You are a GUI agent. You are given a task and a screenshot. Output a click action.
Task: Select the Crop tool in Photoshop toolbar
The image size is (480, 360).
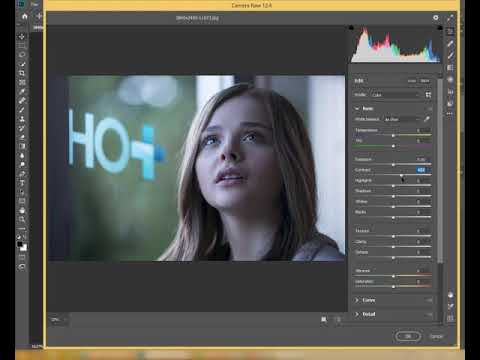tap(22, 73)
